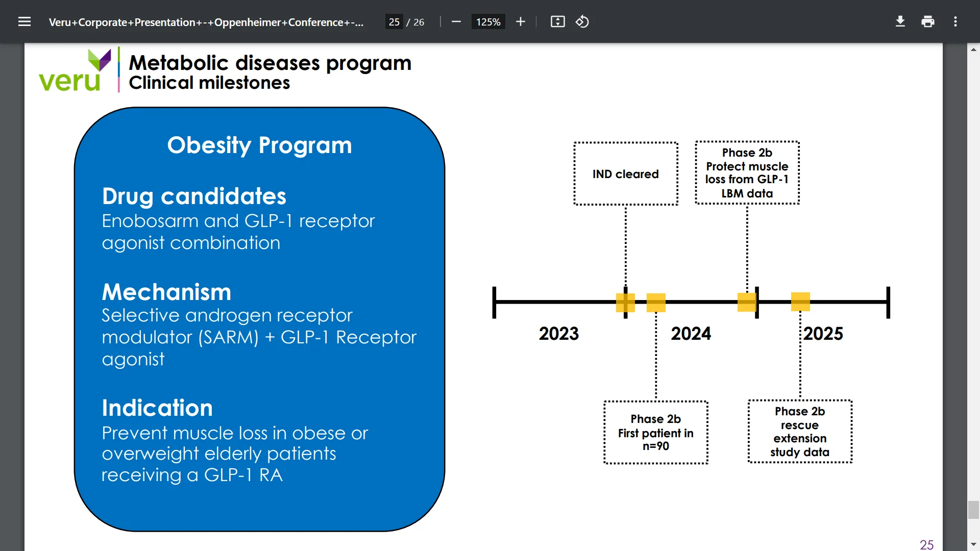Click the Selective androgen receptor modulator text
980x551 pixels.
point(259,337)
